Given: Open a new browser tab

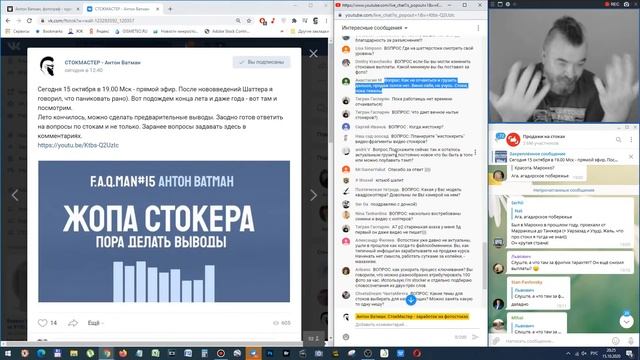Looking at the screenshot, I should click(170, 9).
